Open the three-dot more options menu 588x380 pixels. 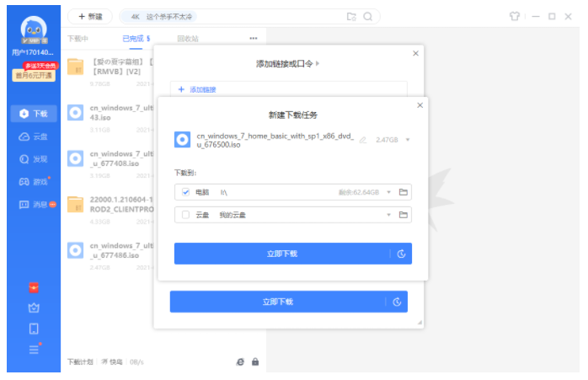click(x=254, y=38)
